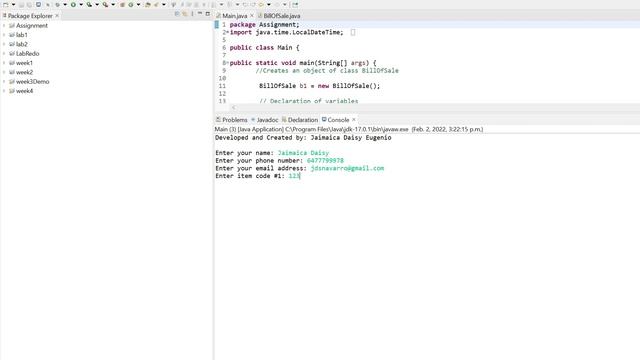The image size is (640, 360).
Task: Click the Open Type toolbar icon
Action: point(147,4)
